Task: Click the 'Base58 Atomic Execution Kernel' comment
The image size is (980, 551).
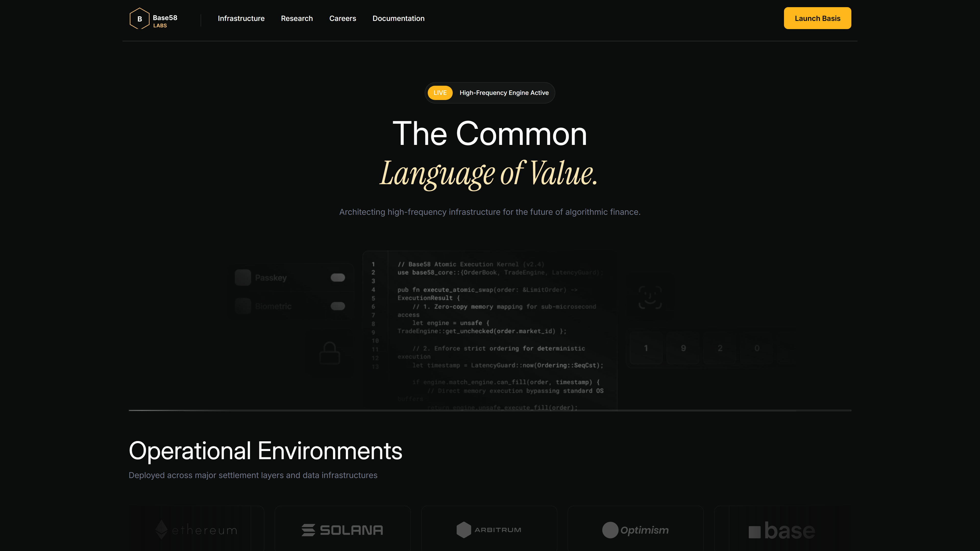Action: [x=471, y=264]
